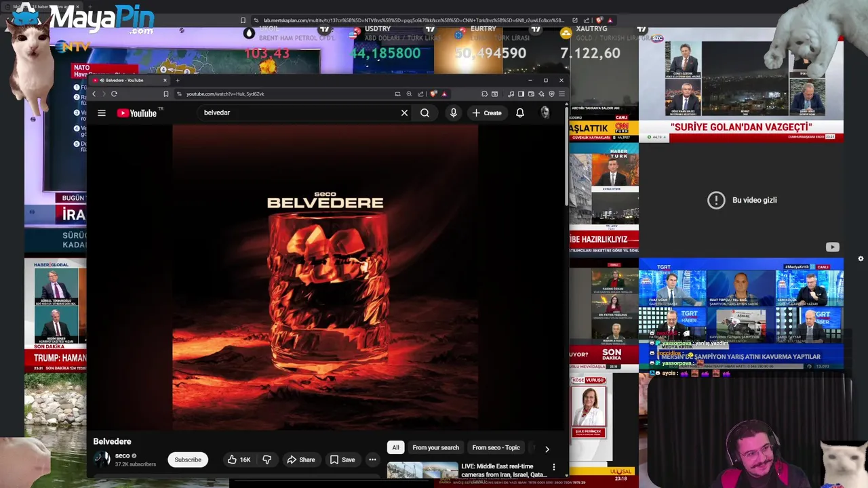
Task: Open Brave Shields lion icon in YouTube window
Action: point(434,94)
